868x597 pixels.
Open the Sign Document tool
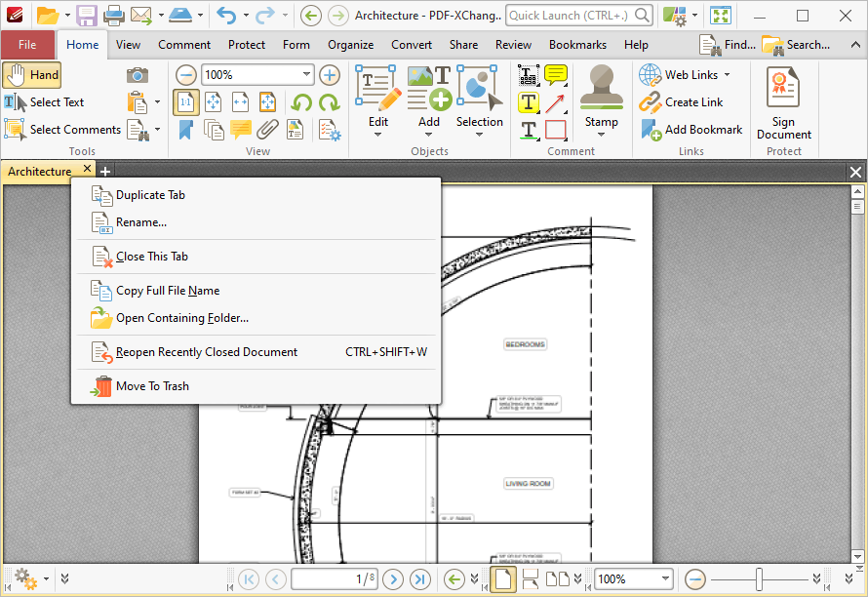tap(783, 103)
